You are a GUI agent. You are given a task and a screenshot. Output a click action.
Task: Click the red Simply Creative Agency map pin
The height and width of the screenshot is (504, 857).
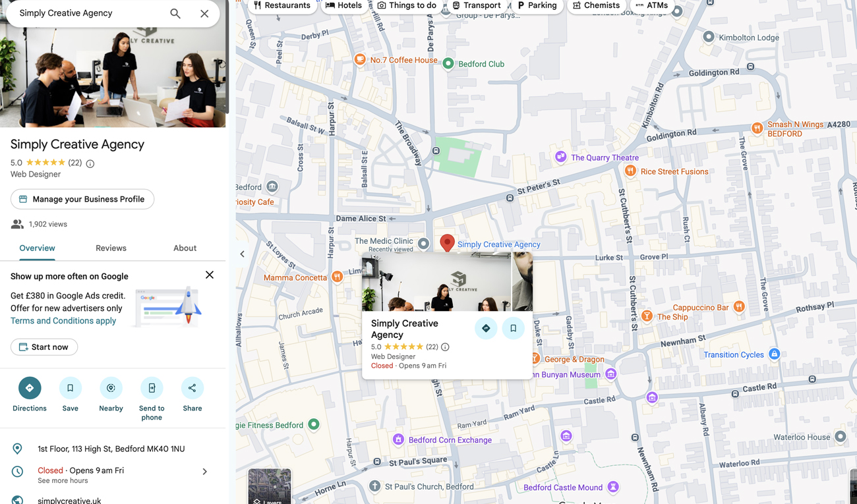[447, 243]
